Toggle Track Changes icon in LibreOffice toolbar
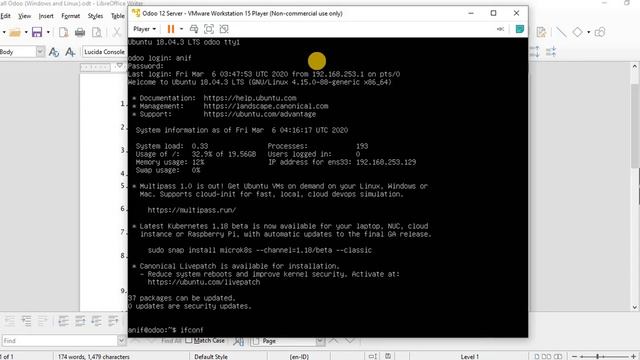Viewport: 640px width, 360px height. click(x=542, y=32)
